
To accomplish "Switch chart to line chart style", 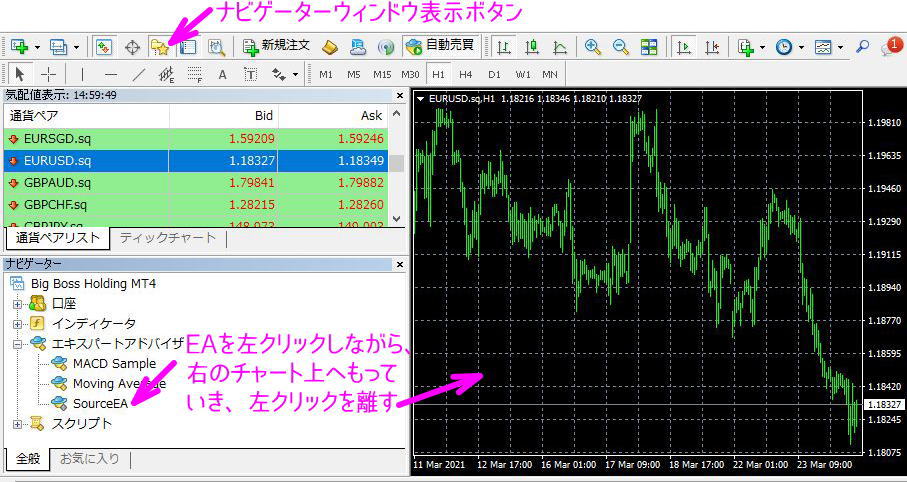I will (x=559, y=47).
